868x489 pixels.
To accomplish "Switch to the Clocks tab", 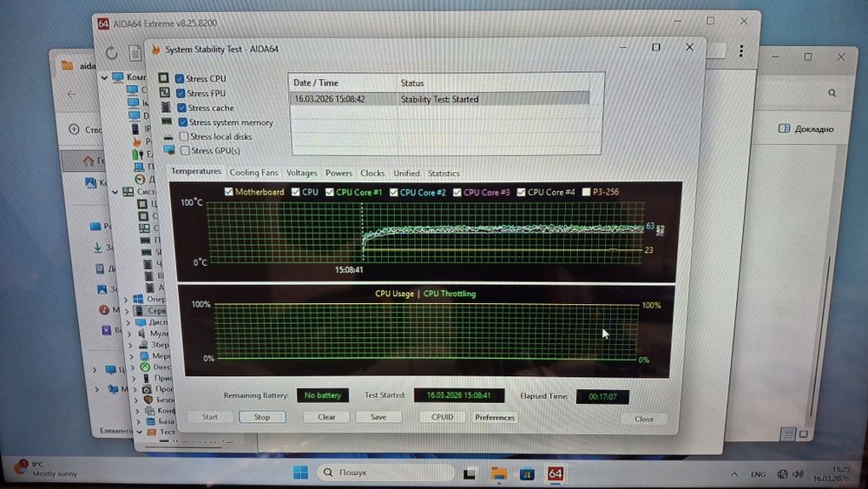I will coord(372,174).
